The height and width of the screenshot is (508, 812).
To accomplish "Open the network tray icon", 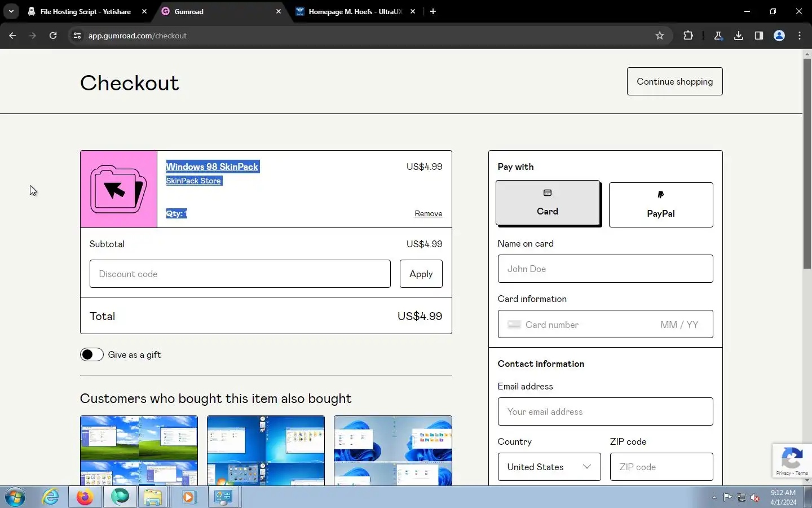I will (742, 497).
